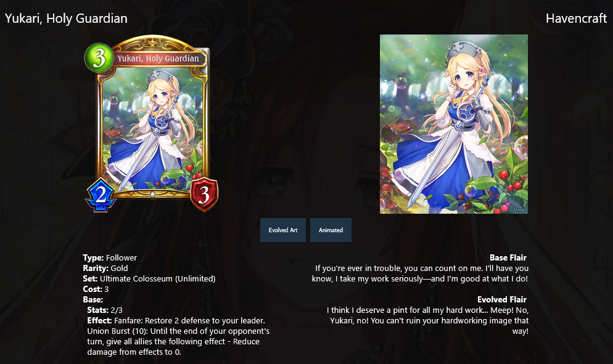The image size is (613, 364).
Task: Click the Evolved Art button
Action: pyautogui.click(x=283, y=230)
